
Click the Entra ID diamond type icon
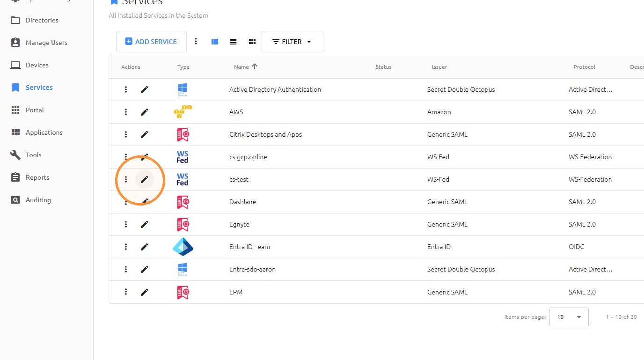pos(183,247)
